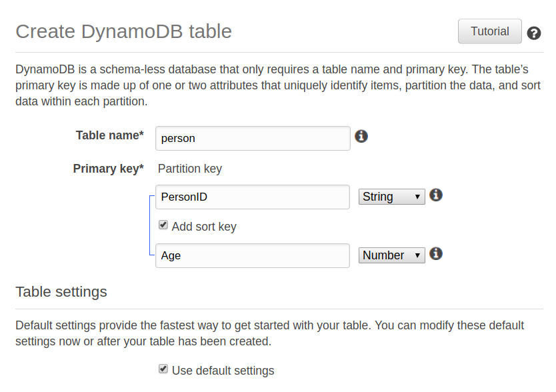Open the Number sort key type dropdown
556x392 pixels.
point(392,255)
